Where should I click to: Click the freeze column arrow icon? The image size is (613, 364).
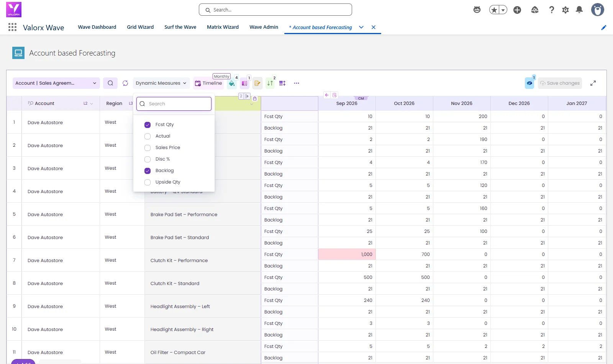pos(247,96)
